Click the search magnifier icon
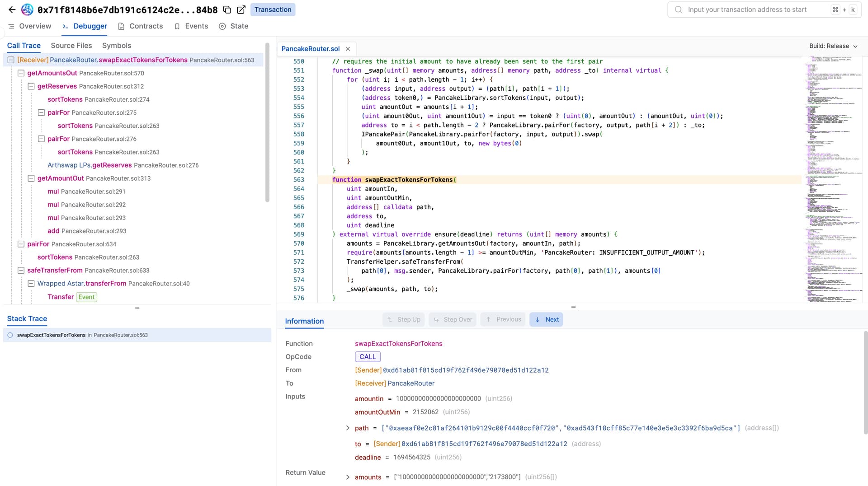 (679, 9)
